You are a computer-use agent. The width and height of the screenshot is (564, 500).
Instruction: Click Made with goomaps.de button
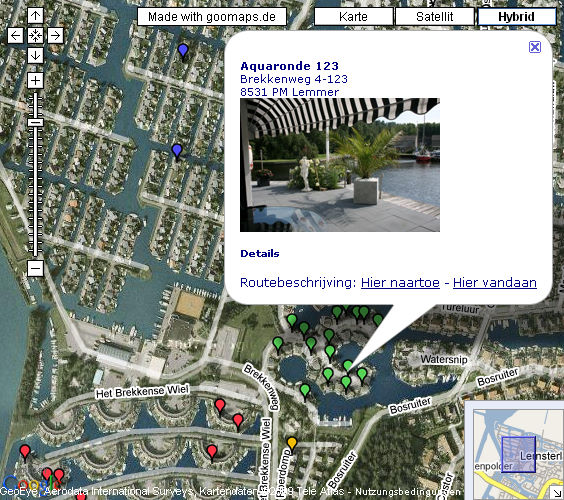pos(212,17)
